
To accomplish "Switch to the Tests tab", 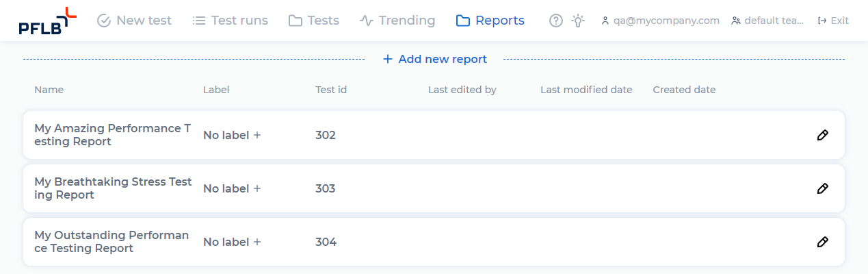I will (x=314, y=21).
